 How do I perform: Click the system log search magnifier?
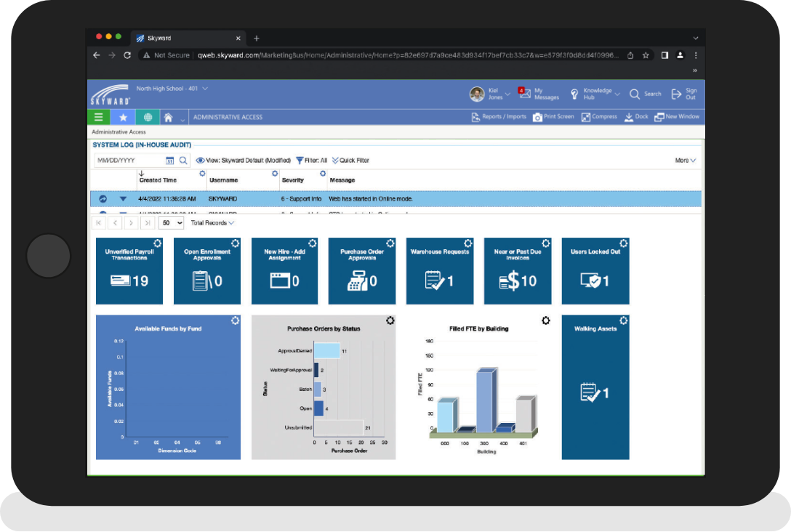pos(183,161)
